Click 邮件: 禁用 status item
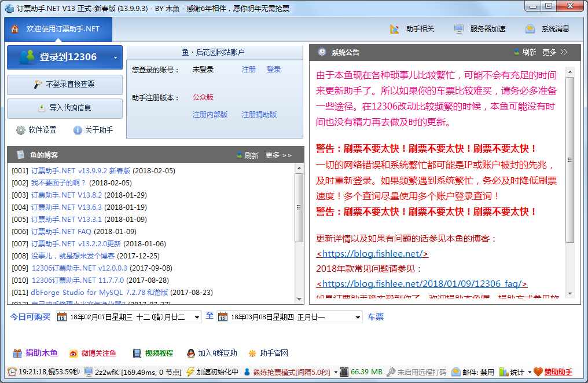 [473, 372]
